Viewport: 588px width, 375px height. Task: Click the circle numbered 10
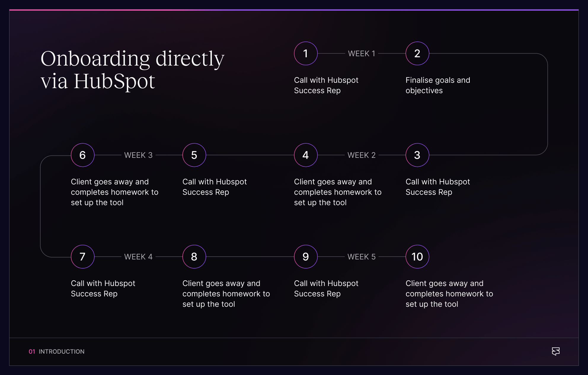[x=417, y=257]
